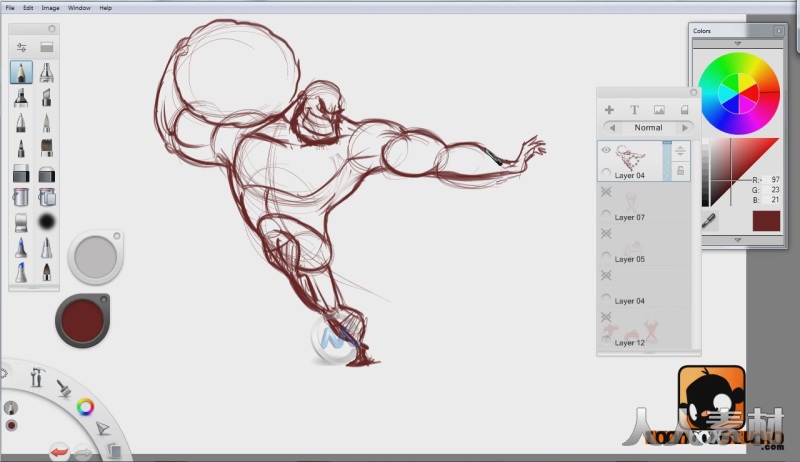
Task: Pick the dark-tipped round brush
Action: point(46,272)
